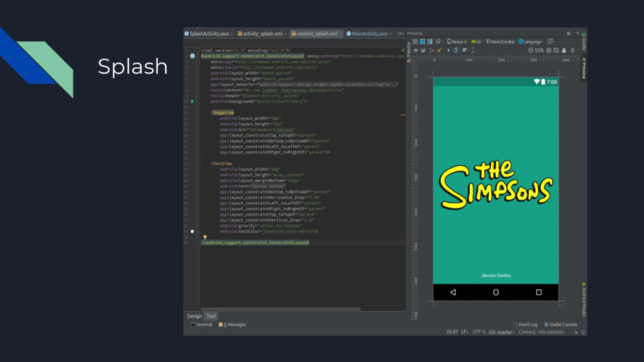Open the Guidelines dropdown in Preview toolbar
The width and height of the screenshot is (644, 362).
(x=474, y=50)
